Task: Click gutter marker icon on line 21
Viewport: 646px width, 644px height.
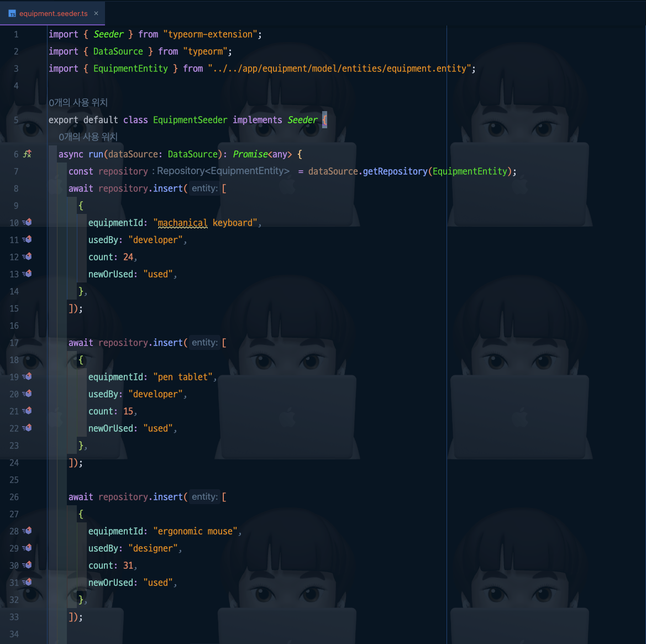Action: (27, 411)
